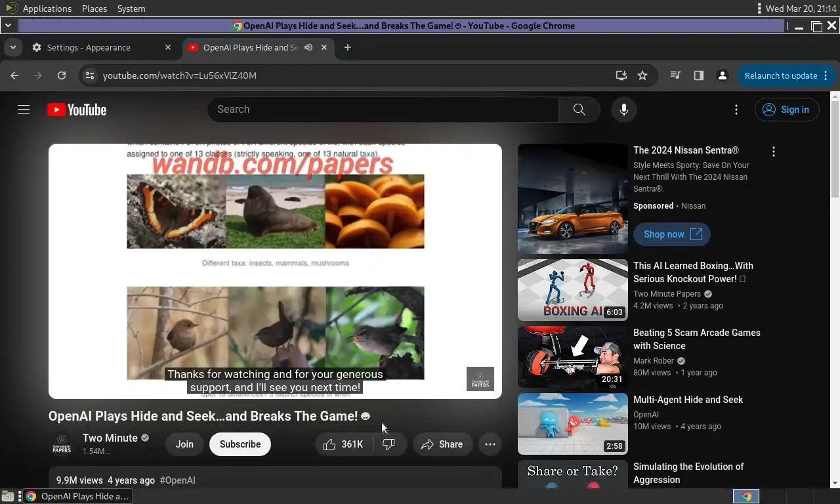The width and height of the screenshot is (840, 504).
Task: Go to the YouTube home logo
Action: [77, 110]
